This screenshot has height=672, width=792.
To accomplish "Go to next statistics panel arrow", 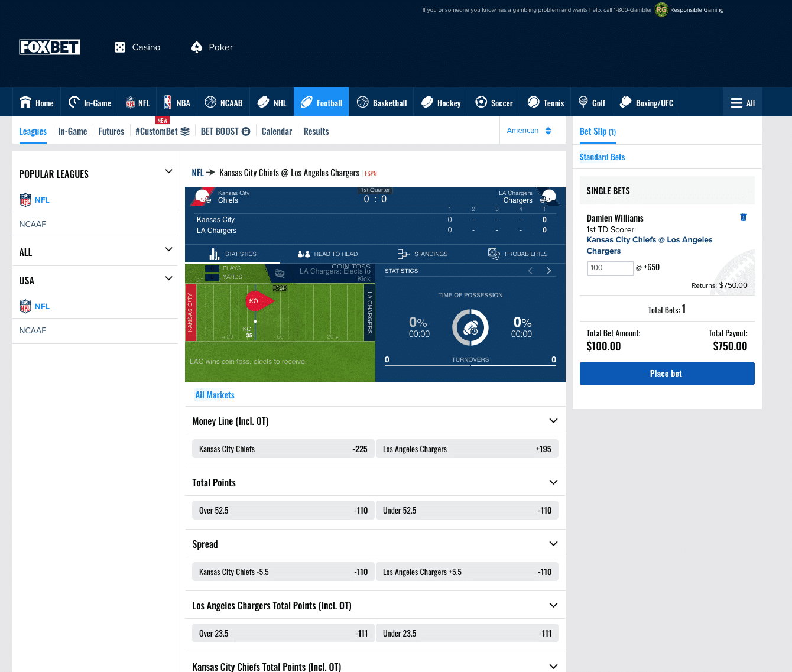I will [549, 271].
